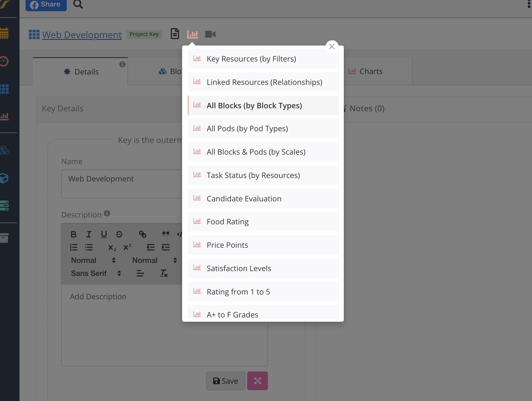Open the search magnifier icon
Image resolution: width=532 pixels, height=401 pixels.
pyautogui.click(x=78, y=4)
